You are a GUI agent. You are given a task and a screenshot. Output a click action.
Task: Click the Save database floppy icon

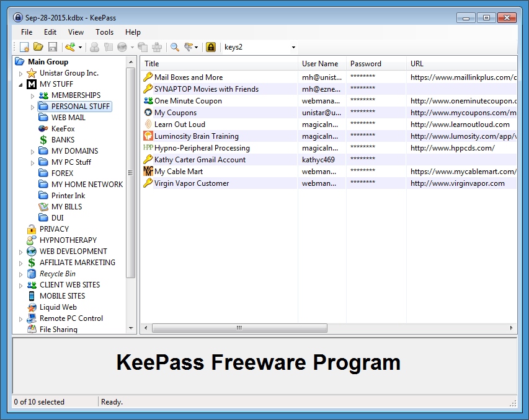point(53,47)
